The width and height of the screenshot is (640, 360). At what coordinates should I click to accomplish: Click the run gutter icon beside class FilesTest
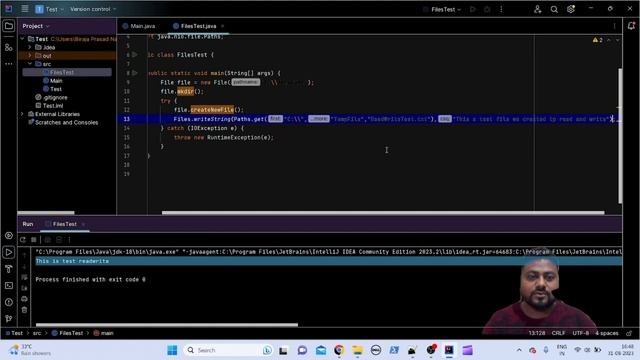point(135,55)
